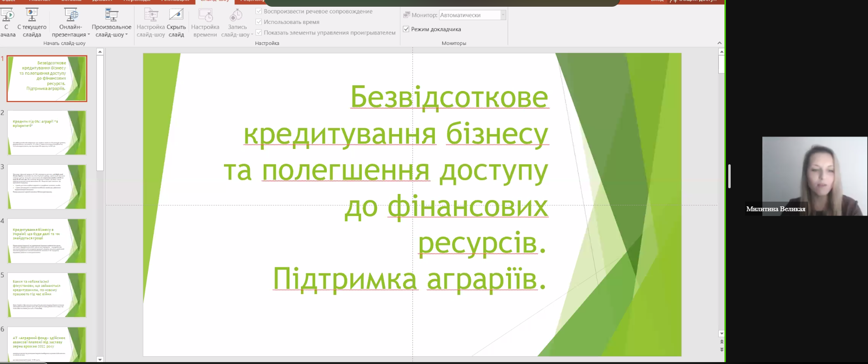Toggle Использовать время checkbox

259,22
